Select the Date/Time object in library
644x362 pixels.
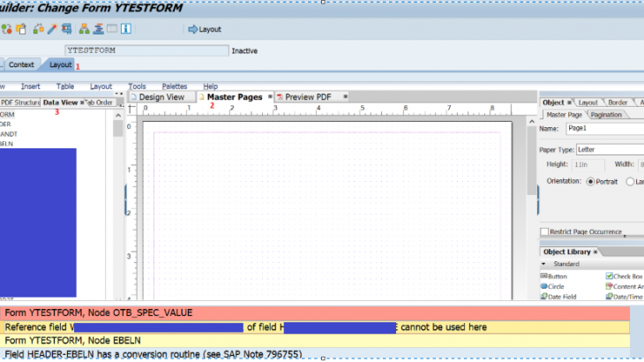625,297
